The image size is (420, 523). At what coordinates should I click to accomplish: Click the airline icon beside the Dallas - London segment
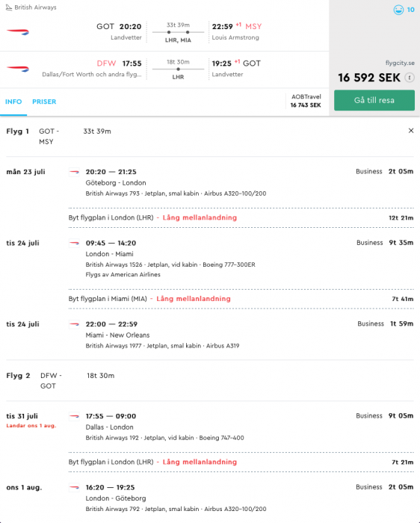(x=74, y=416)
